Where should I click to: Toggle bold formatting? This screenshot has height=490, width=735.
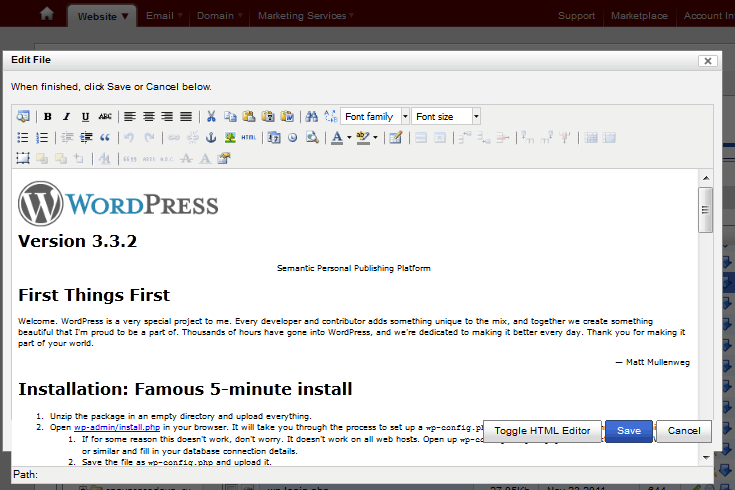47,116
